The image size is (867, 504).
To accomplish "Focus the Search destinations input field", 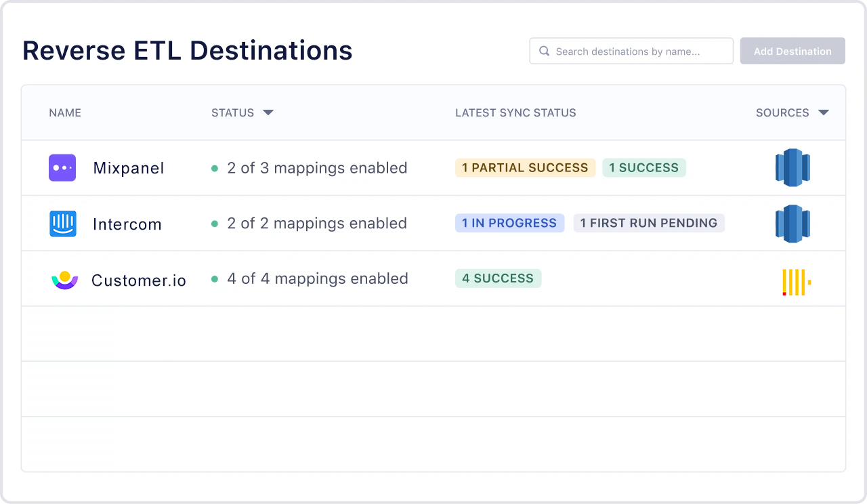I will coord(637,51).
